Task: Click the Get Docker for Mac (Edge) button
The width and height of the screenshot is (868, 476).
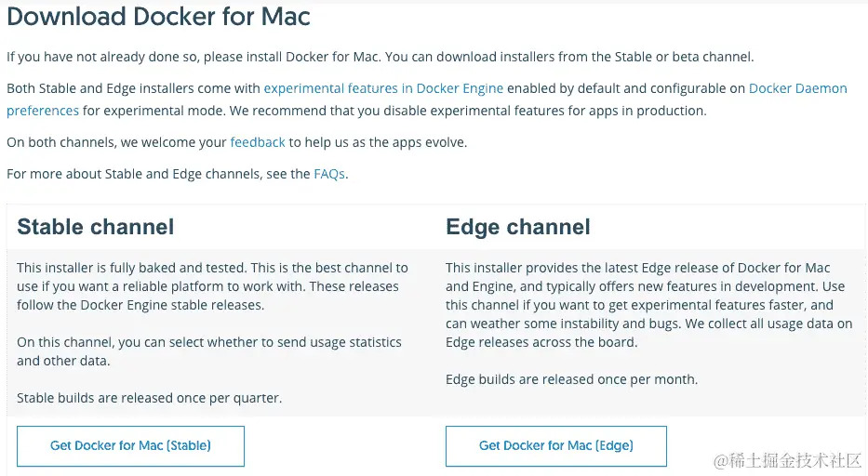Action: coord(555,446)
